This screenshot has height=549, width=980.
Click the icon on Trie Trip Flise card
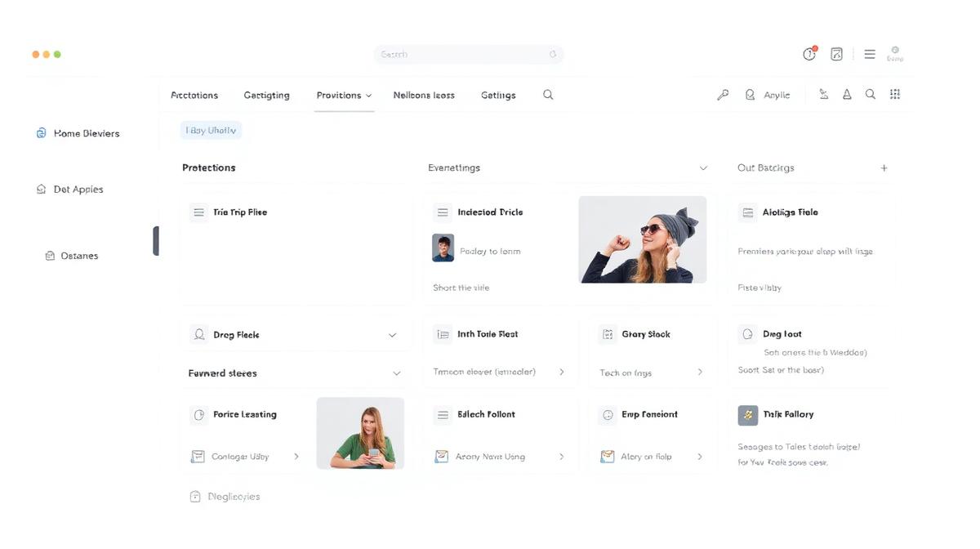point(198,212)
